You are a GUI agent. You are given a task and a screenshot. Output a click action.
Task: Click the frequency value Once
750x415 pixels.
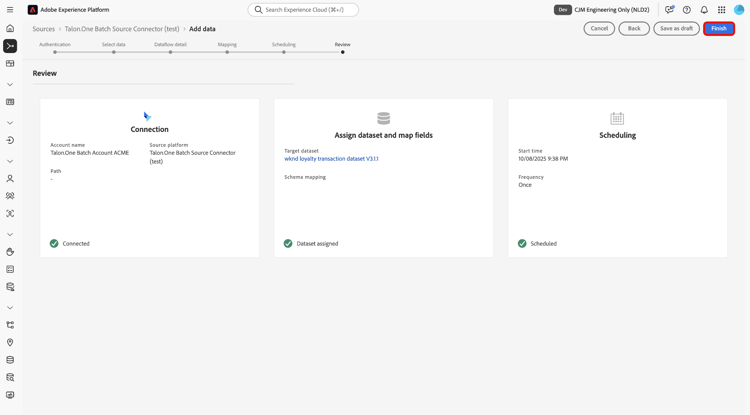525,185
